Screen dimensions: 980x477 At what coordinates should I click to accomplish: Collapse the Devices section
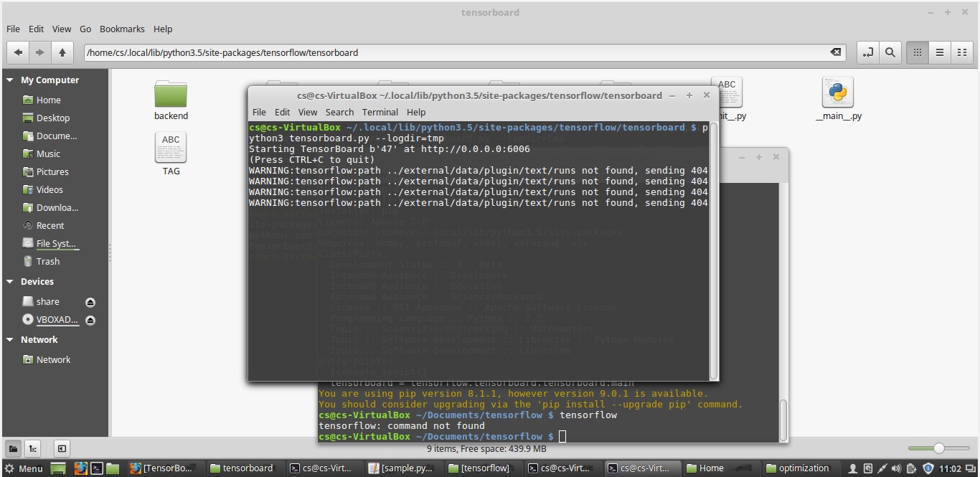[9, 281]
